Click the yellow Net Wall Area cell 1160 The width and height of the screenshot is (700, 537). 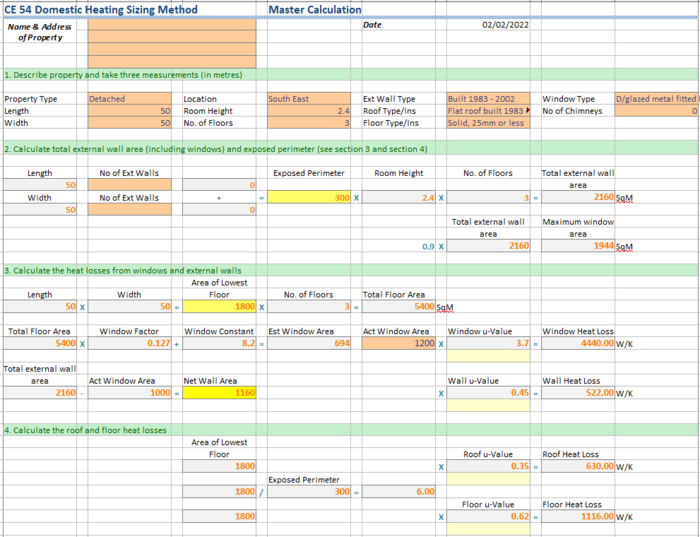(219, 392)
